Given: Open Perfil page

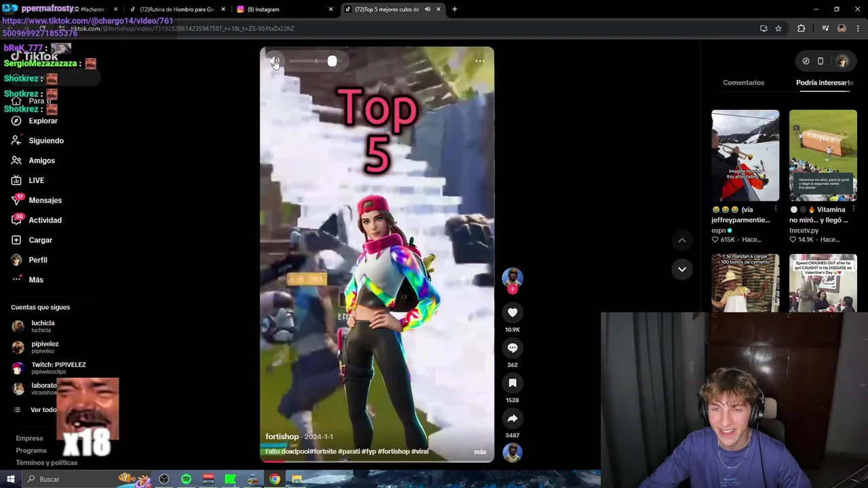Looking at the screenshot, I should 30,260.
